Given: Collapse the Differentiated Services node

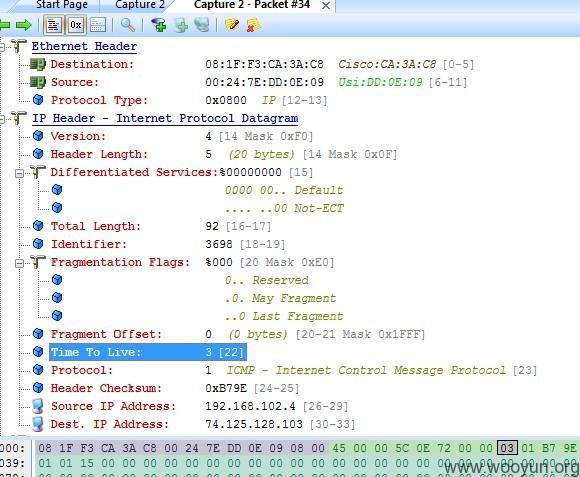Looking at the screenshot, I should (20, 173).
